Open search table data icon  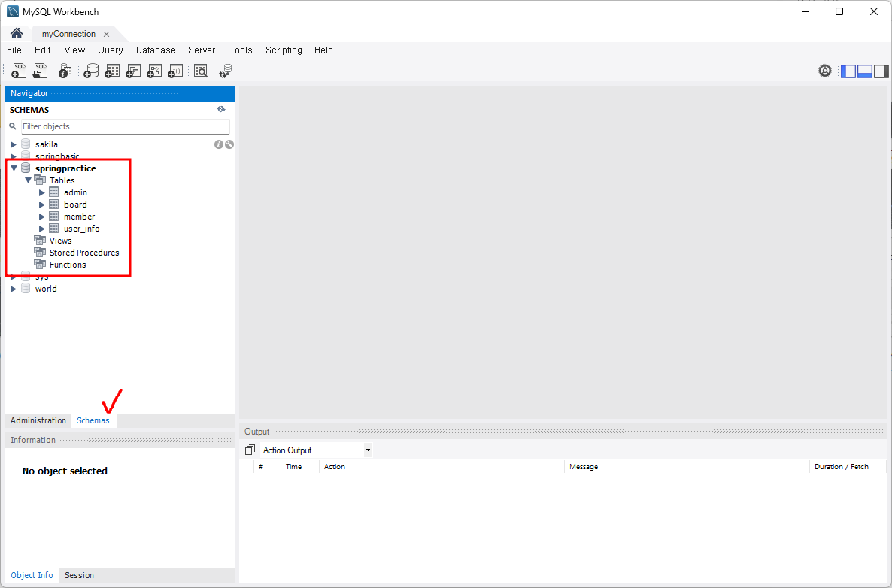point(201,71)
